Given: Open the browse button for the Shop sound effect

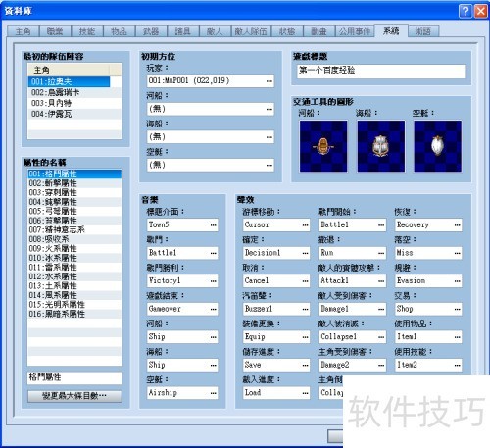Looking at the screenshot, I should point(457,309).
